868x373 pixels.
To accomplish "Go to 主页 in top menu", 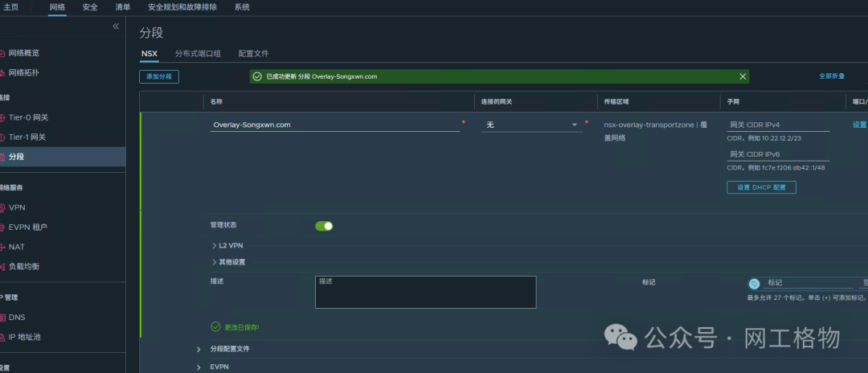I will 10,7.
